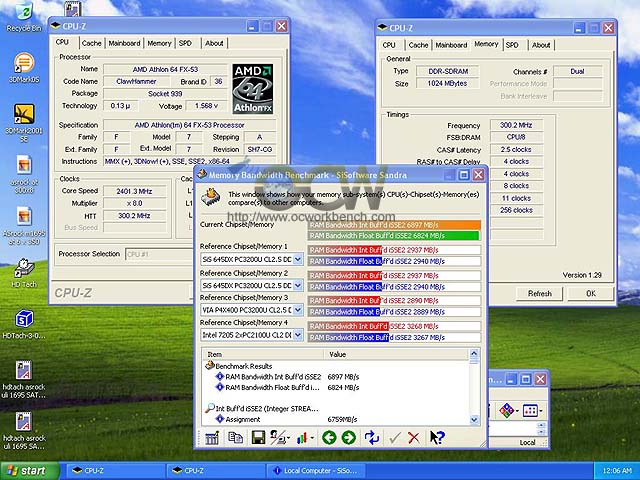Switch to About tab in left CPU-Z window
The image size is (640, 480).
(x=214, y=43)
